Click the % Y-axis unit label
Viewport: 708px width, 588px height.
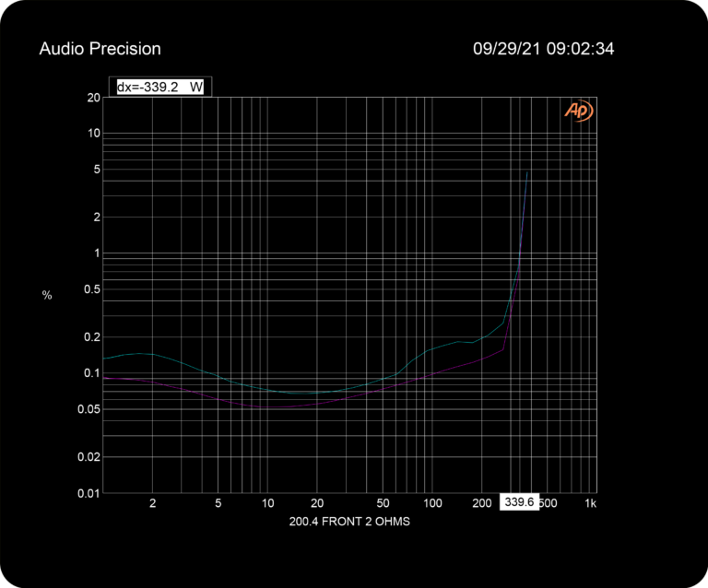[x=47, y=295]
